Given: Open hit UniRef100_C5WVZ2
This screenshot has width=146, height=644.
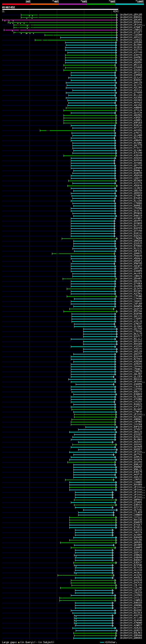Looking at the screenshot, I should pyautogui.click(x=131, y=30).
